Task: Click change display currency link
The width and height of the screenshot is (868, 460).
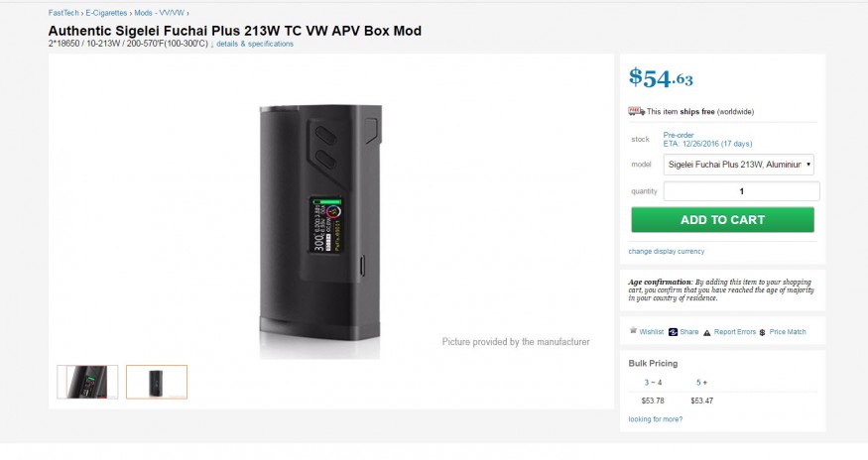Action: point(667,252)
